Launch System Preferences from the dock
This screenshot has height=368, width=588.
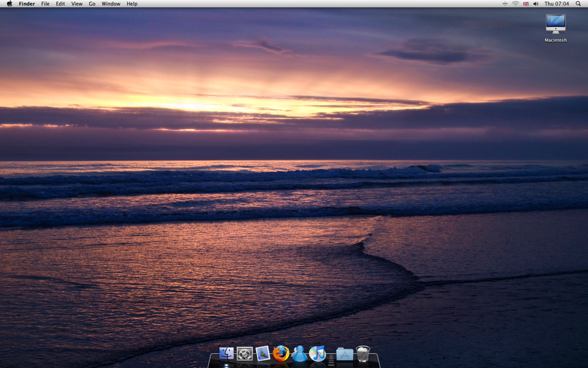coord(245,354)
